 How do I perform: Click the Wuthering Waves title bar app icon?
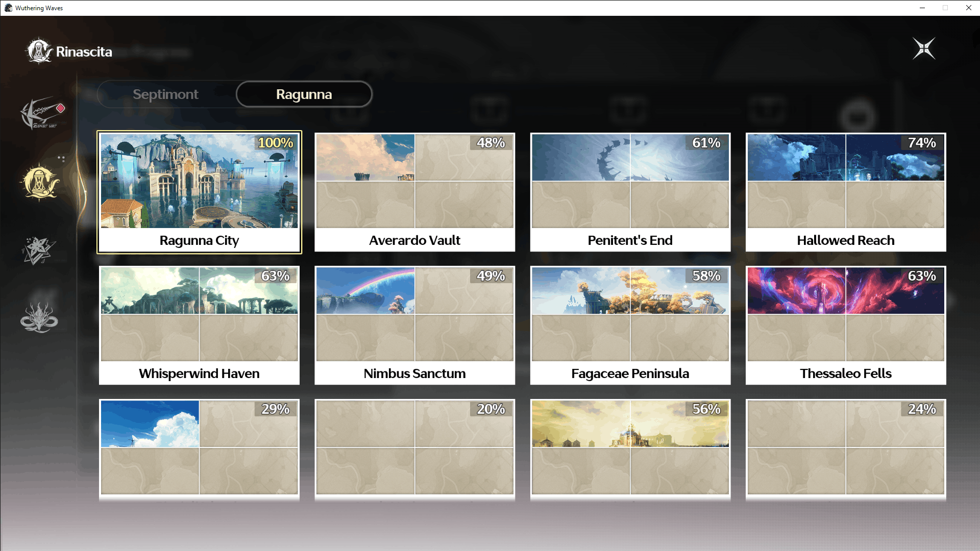8,8
